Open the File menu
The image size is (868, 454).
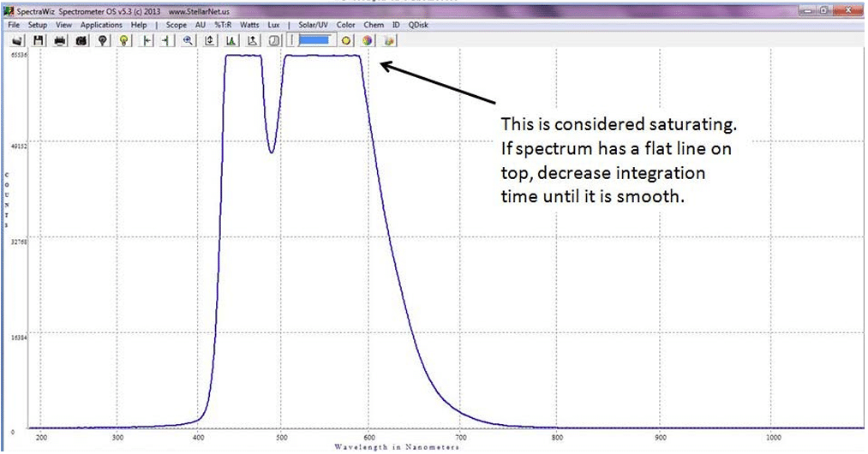pyautogui.click(x=14, y=26)
